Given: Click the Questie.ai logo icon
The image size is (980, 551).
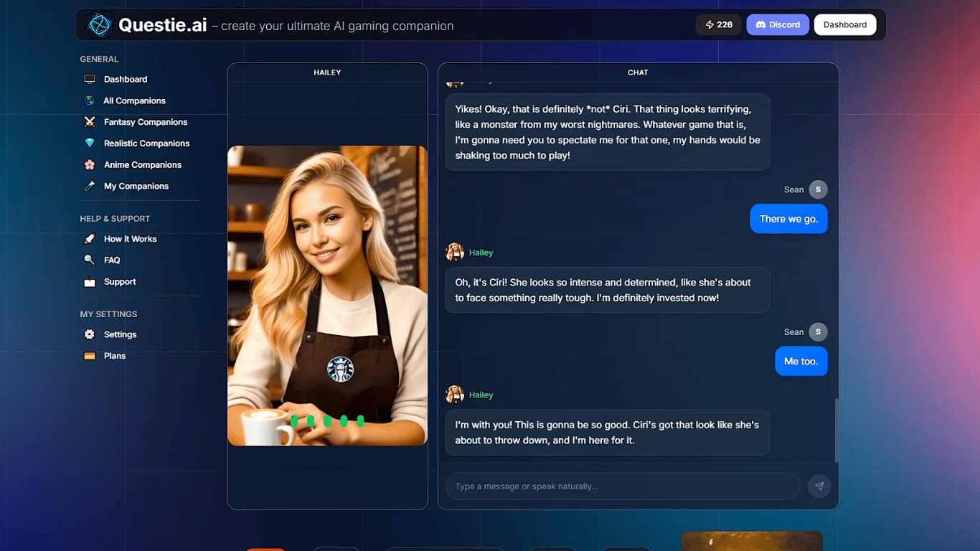Looking at the screenshot, I should pos(100,24).
